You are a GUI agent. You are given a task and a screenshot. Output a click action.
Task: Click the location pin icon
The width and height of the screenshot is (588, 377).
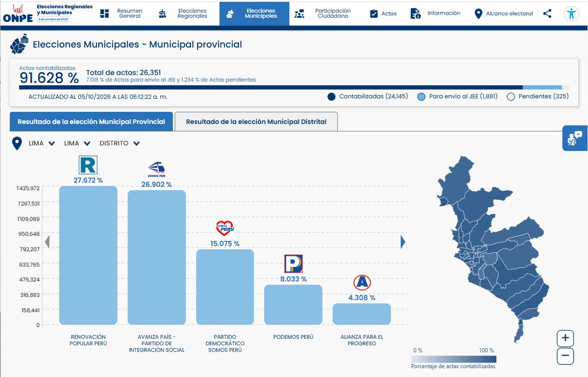[x=18, y=144]
